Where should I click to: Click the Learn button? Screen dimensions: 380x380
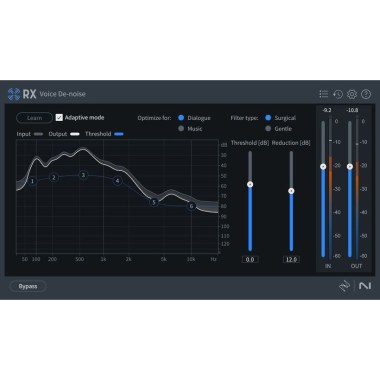[34, 118]
